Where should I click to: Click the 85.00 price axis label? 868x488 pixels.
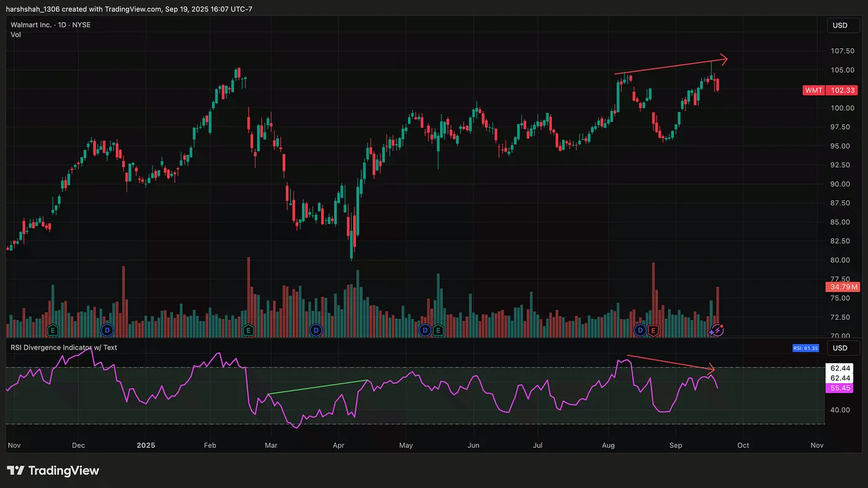click(842, 222)
